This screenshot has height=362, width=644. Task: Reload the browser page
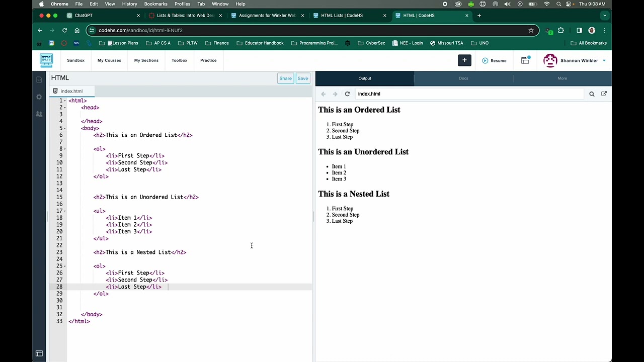[64, 30]
